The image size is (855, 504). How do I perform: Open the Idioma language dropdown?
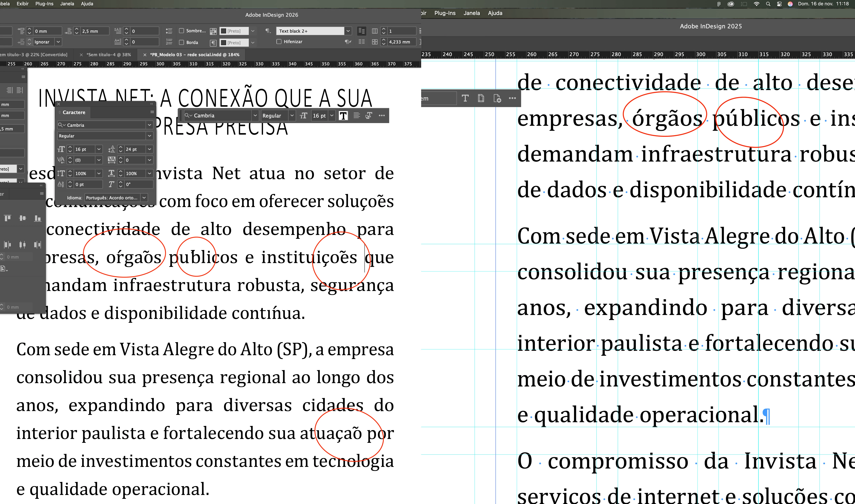(x=144, y=198)
